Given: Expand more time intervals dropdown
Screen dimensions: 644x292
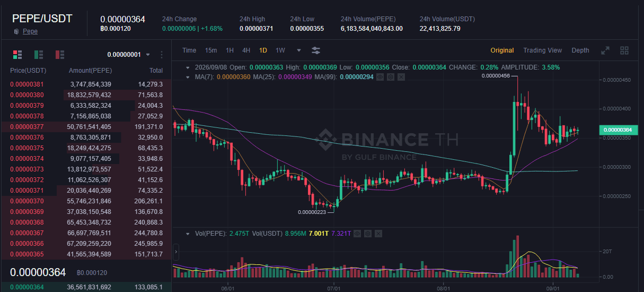Looking at the screenshot, I should (x=299, y=50).
